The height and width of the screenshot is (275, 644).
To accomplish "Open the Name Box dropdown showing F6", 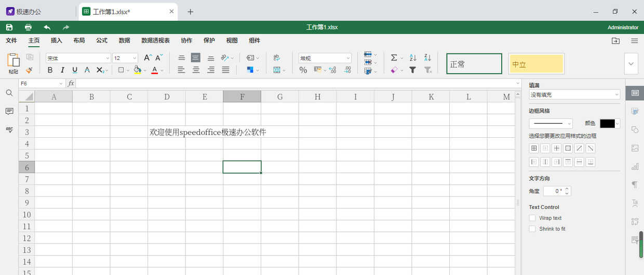I will 60,84.
